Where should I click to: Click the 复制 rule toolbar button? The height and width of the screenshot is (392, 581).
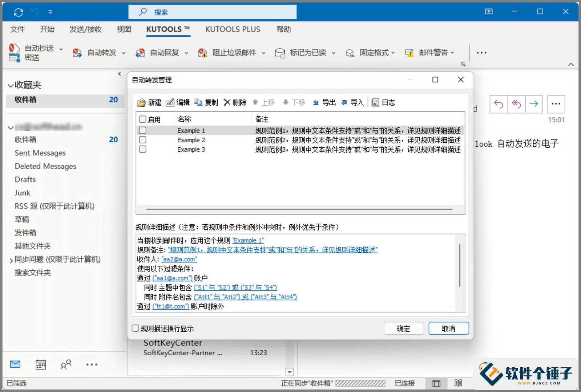(x=206, y=102)
